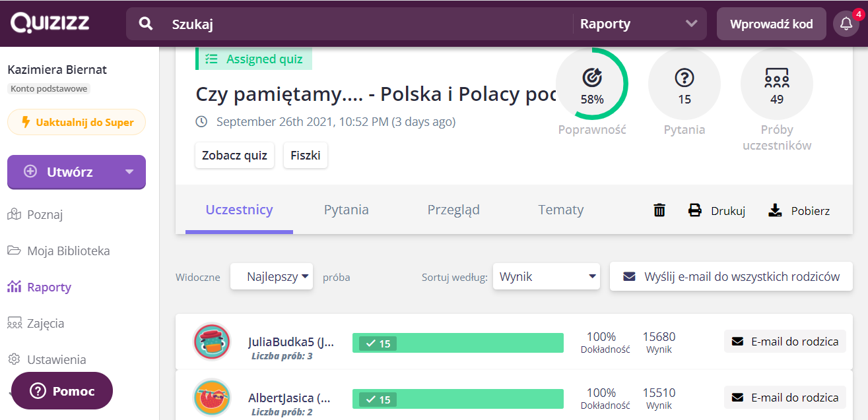Click the Wprowadź kod button

(771, 24)
